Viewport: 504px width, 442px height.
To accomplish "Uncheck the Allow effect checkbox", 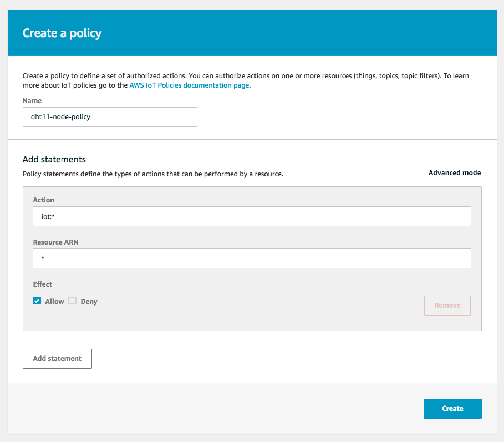I will coord(37,301).
